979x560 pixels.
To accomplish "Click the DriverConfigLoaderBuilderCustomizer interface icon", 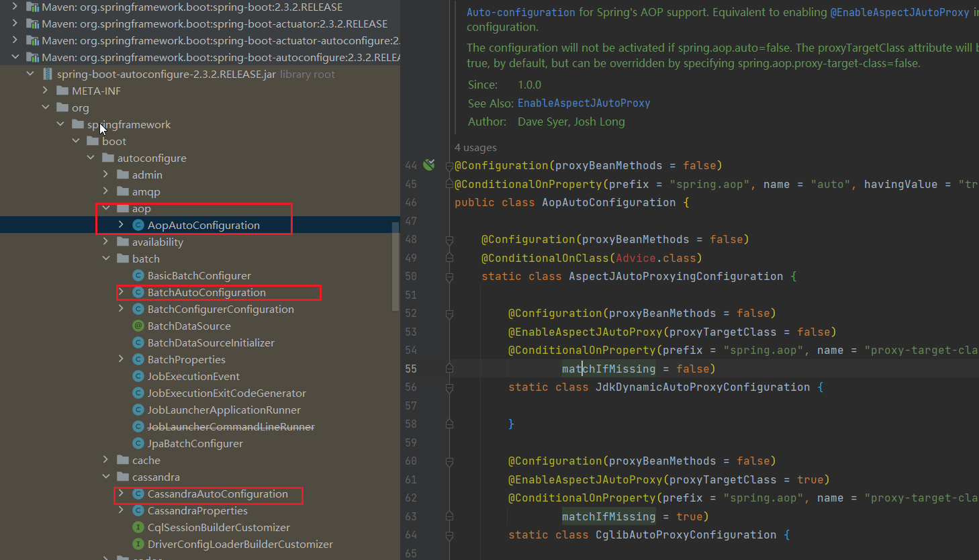I will (x=138, y=544).
